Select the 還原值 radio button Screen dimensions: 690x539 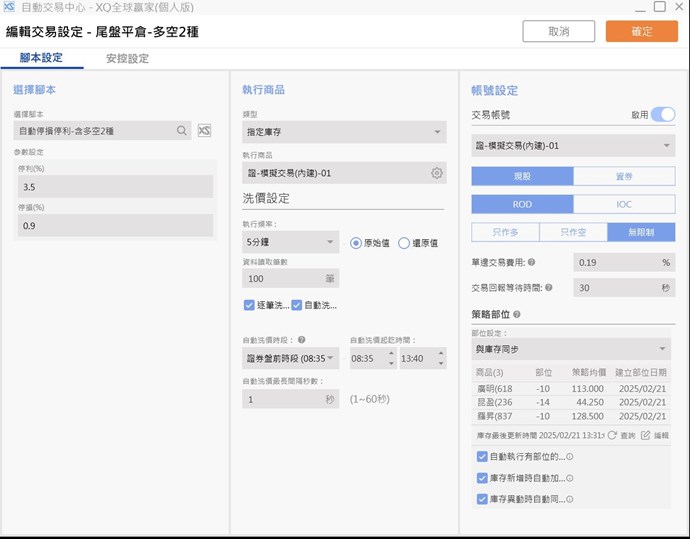[x=404, y=242]
